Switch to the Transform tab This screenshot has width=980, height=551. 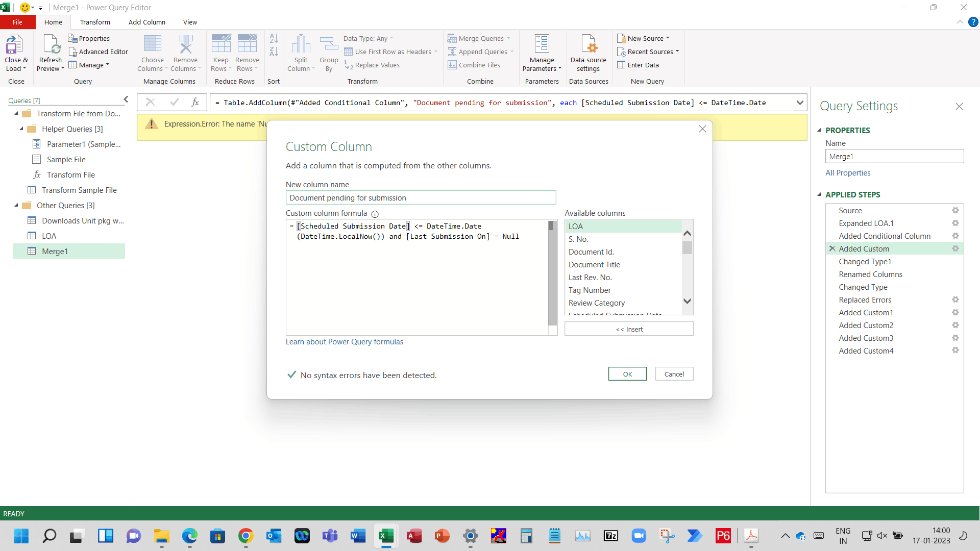[x=95, y=22]
